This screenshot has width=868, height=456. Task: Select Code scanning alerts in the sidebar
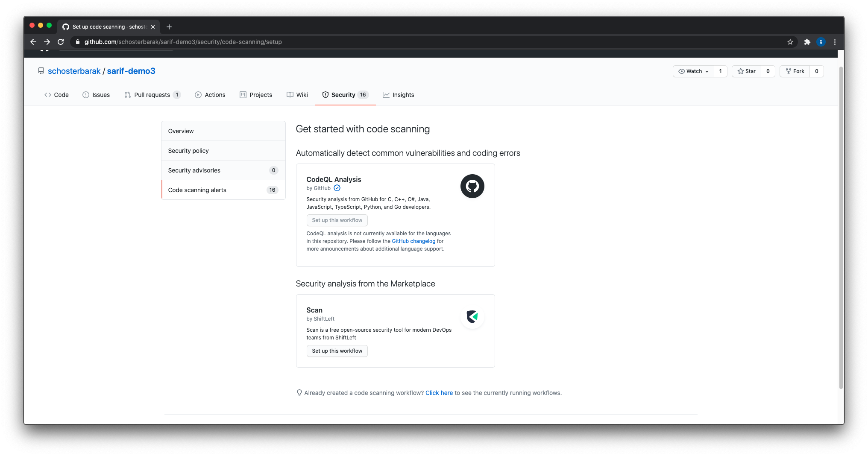tap(223, 190)
